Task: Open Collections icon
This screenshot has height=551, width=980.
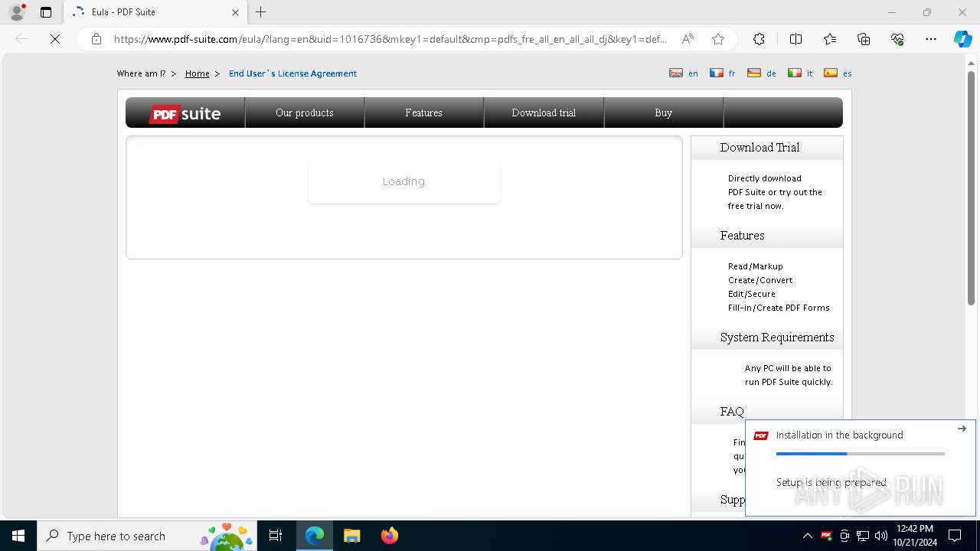Action: tap(864, 39)
